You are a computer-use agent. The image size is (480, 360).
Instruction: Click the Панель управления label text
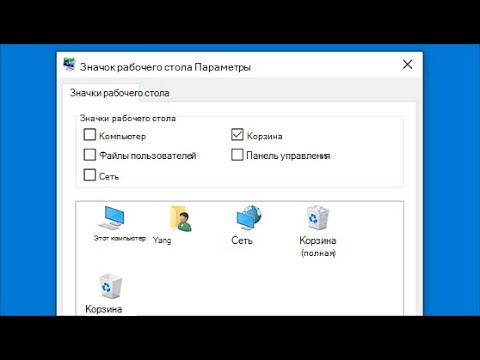tap(288, 156)
